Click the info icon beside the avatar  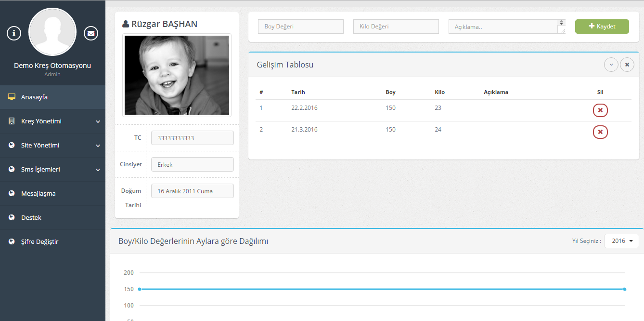14,33
